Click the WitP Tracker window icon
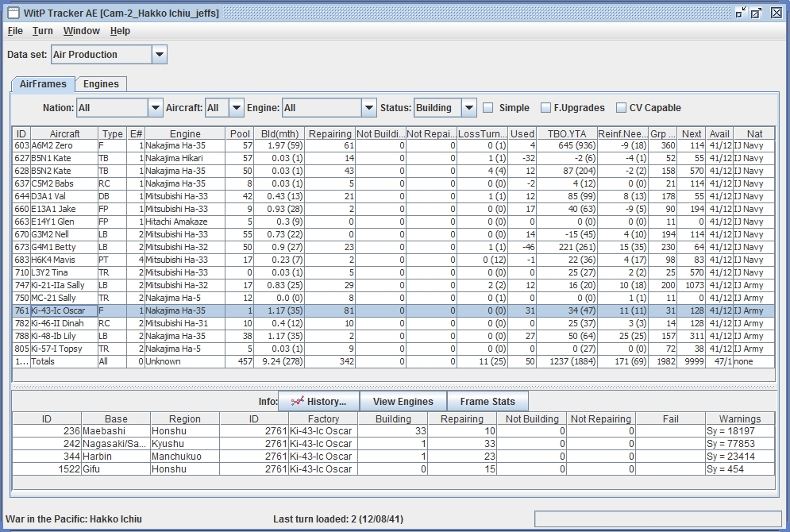Viewport: 790px width, 532px height. (x=13, y=13)
